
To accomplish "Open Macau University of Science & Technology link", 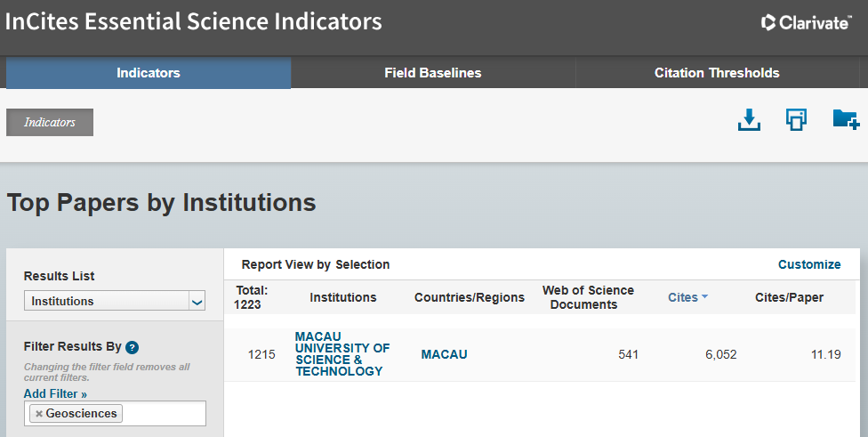I will (x=342, y=354).
